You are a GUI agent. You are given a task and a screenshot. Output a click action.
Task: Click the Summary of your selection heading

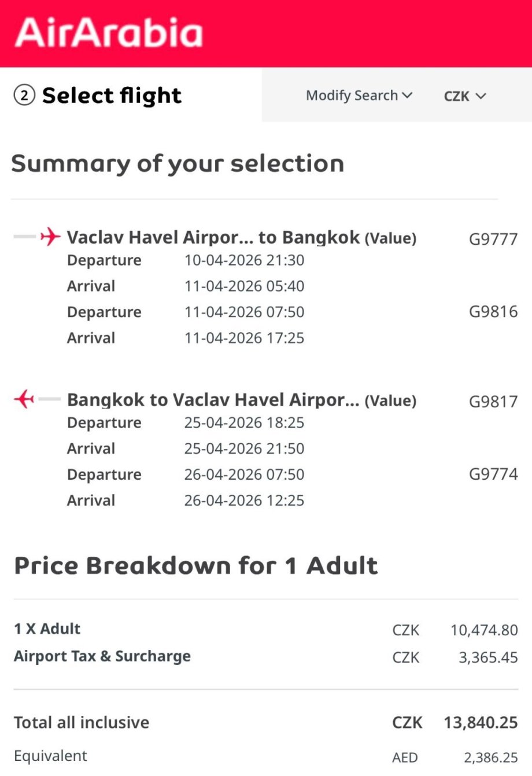[x=178, y=164]
